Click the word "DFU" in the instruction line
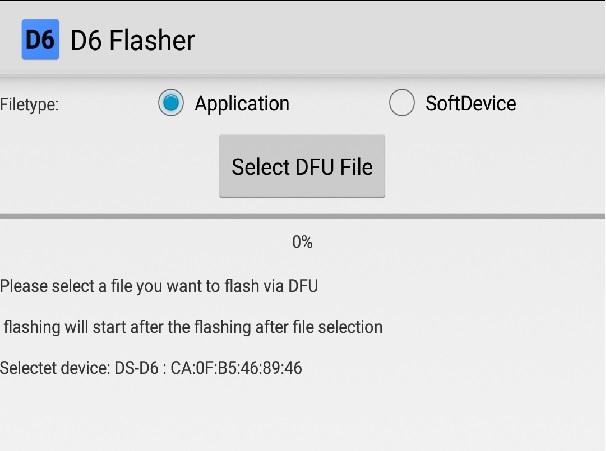This screenshot has height=451, width=606. [x=303, y=286]
